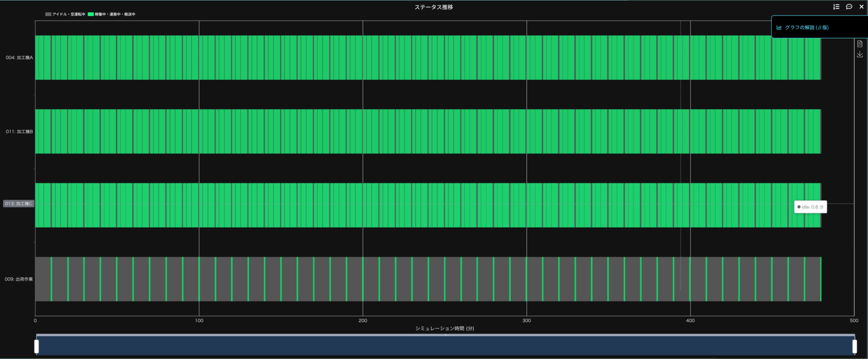
Task: Click the document data view icon
Action: click(860, 44)
